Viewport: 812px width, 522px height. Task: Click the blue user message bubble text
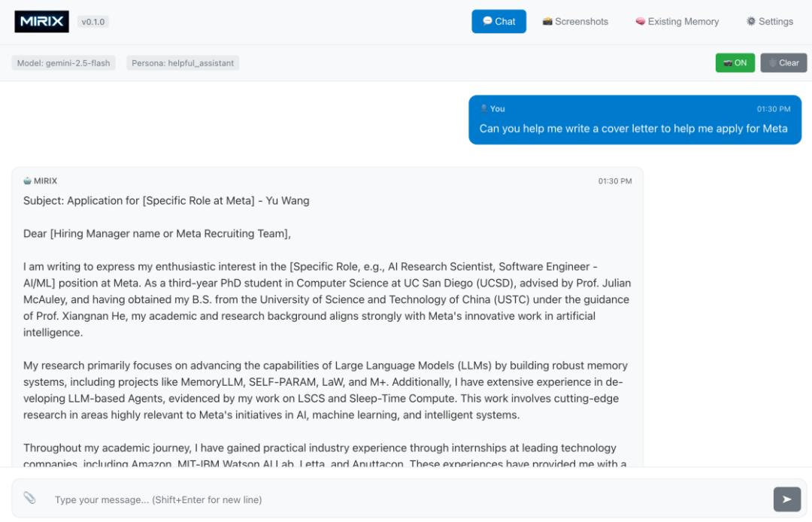pos(633,129)
